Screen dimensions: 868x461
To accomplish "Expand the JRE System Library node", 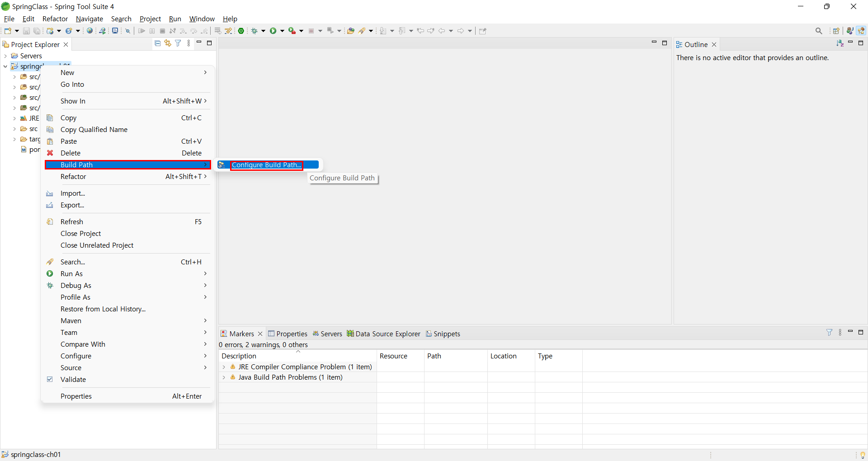I will tap(14, 118).
